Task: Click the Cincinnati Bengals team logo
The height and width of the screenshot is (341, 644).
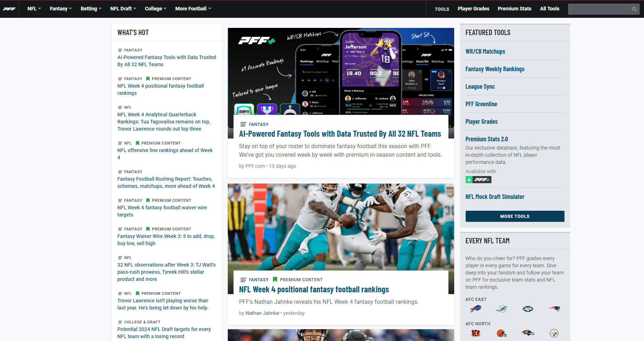Action: pyautogui.click(x=476, y=333)
